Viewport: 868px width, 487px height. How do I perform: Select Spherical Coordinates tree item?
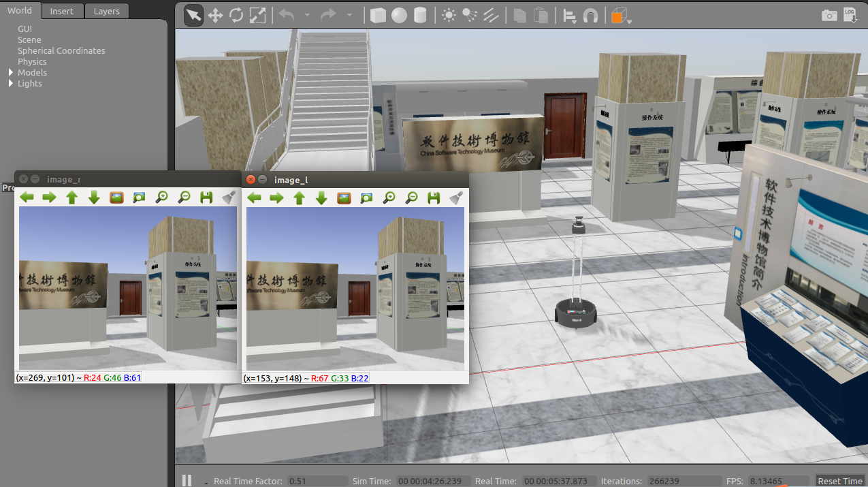point(61,50)
